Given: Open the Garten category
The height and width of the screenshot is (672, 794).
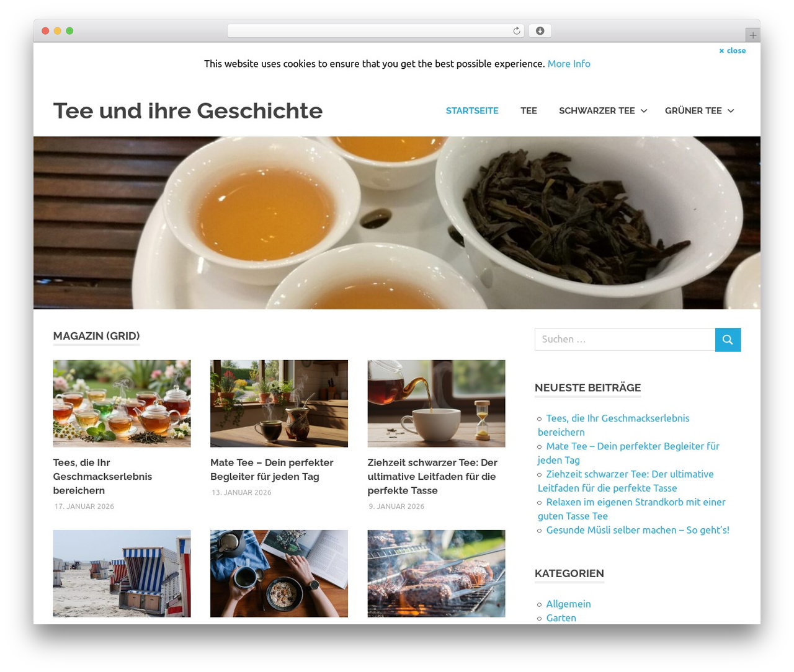Looking at the screenshot, I should pos(561,618).
